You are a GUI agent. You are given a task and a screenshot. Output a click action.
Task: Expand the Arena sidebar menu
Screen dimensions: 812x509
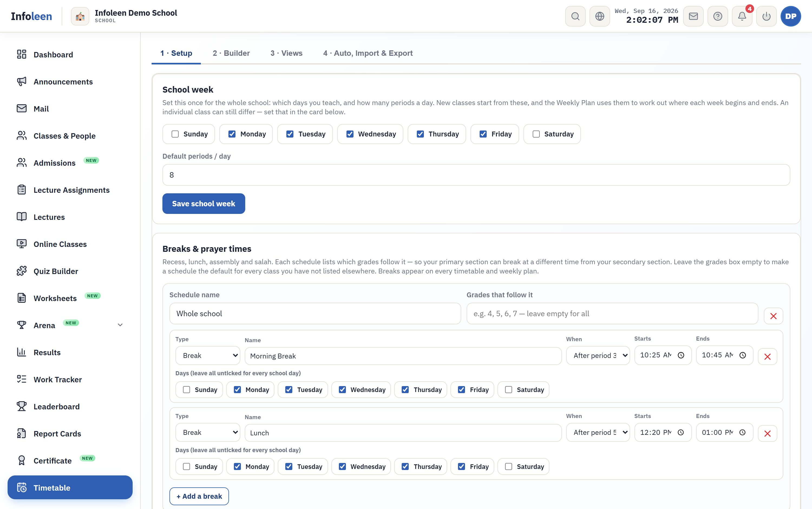(x=120, y=325)
